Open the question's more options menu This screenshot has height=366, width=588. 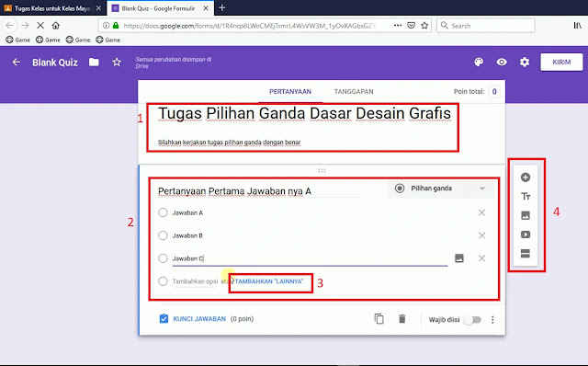pyautogui.click(x=492, y=319)
